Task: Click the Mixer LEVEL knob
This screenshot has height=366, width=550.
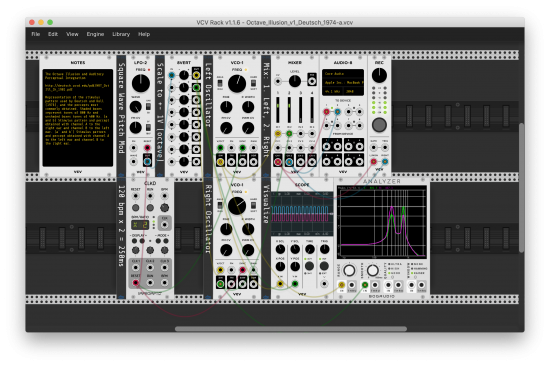Action: coord(295,81)
